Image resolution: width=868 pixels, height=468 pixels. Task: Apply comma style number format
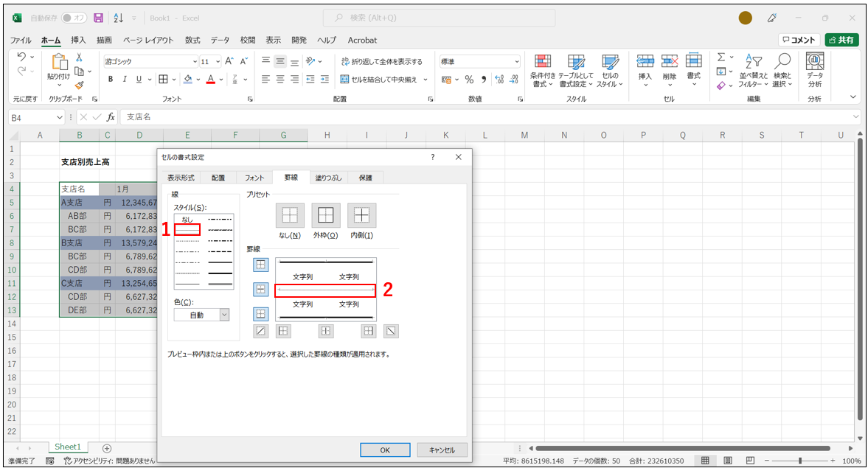(483, 80)
